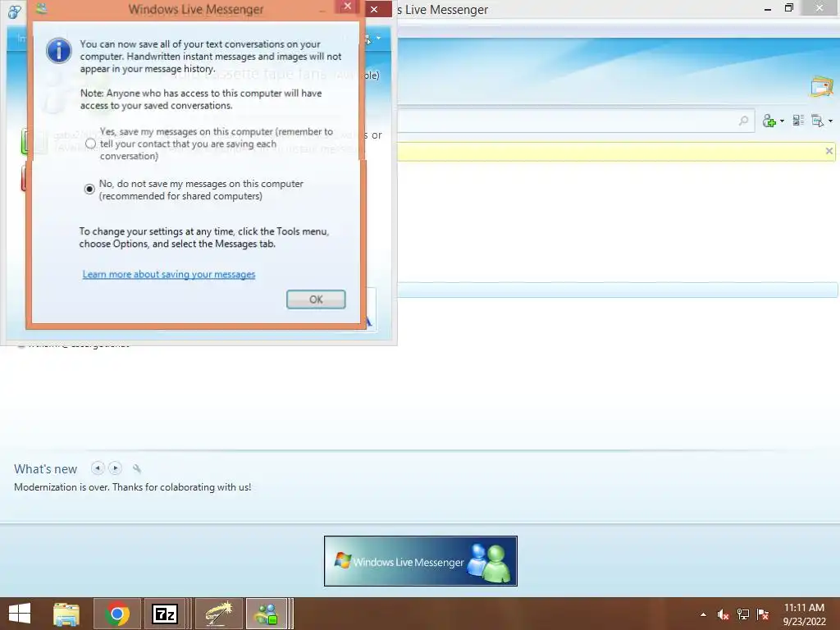The width and height of the screenshot is (840, 630).
Task: Open 7-Zip from the taskbar
Action: [164, 614]
